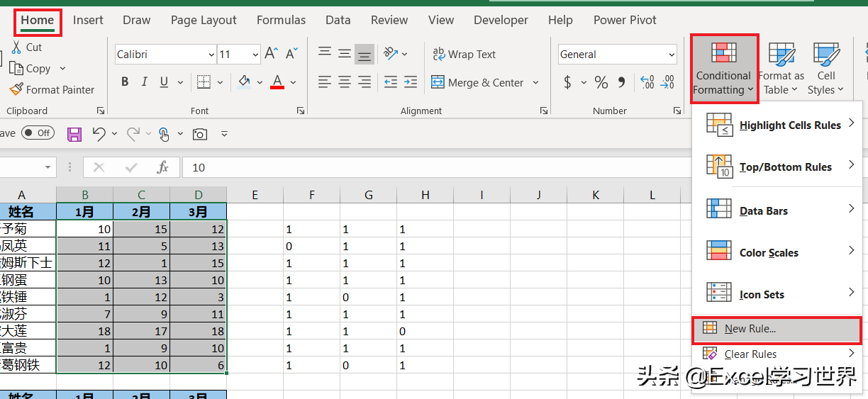Click the Insert Function fx icon
This screenshot has height=399, width=868.
(x=163, y=167)
